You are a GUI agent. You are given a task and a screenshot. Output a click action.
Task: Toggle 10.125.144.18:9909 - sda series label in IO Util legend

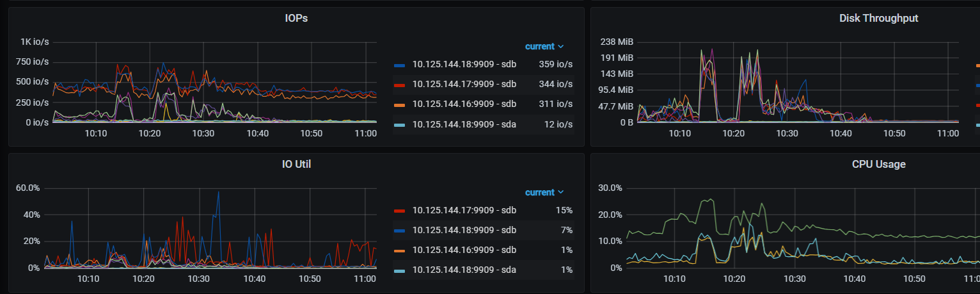[x=464, y=270]
